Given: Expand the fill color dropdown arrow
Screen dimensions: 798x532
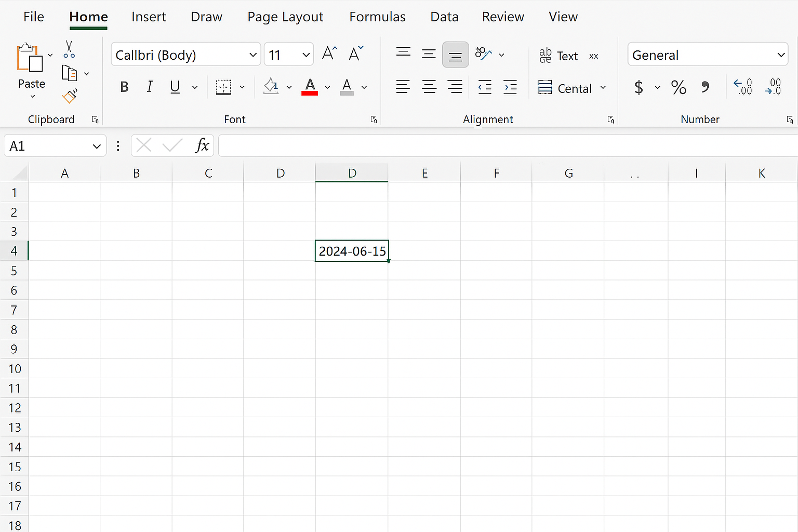Looking at the screenshot, I should 289,87.
